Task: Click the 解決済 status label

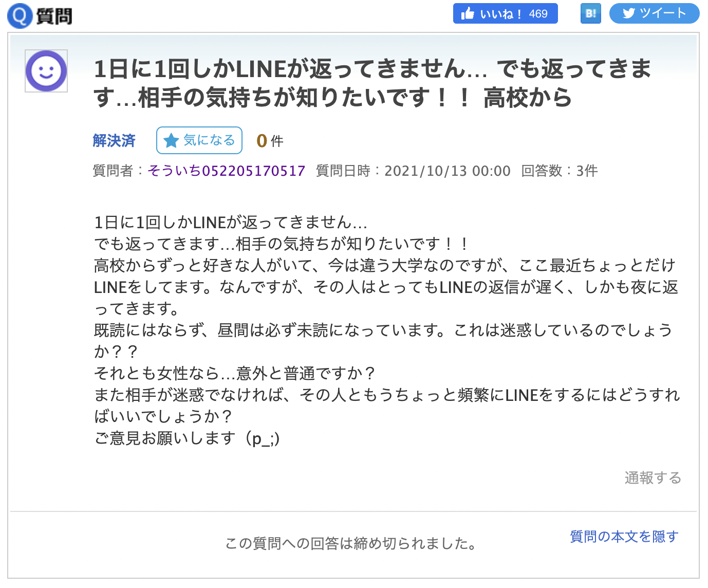Action: pos(114,140)
